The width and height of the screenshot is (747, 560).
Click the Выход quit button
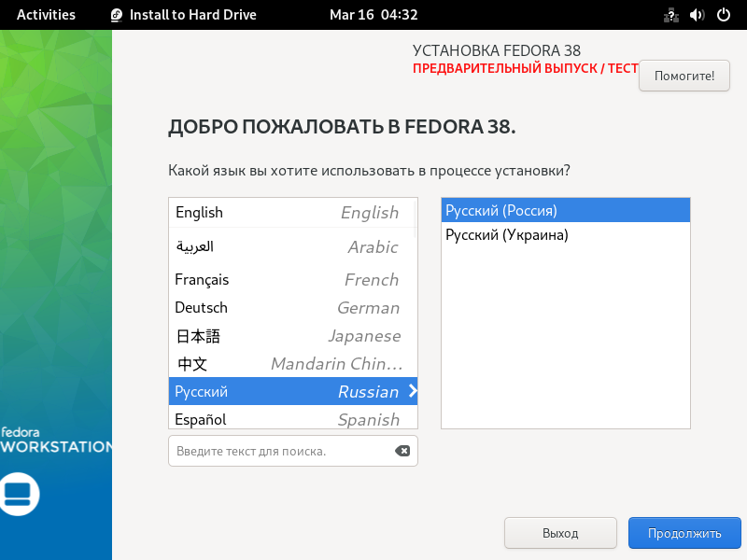[560, 533]
